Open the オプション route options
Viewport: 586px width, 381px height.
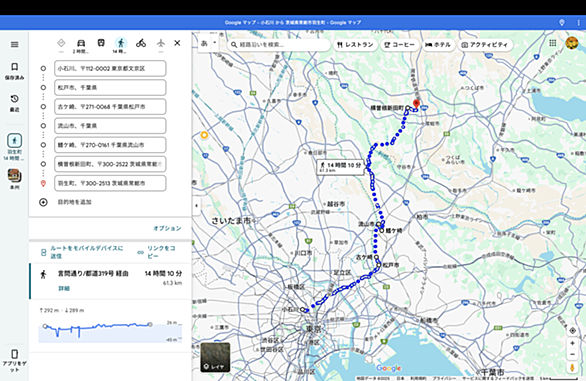point(167,228)
